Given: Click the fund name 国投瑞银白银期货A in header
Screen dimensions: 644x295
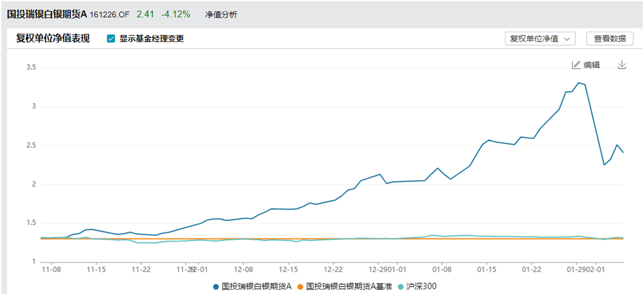Looking at the screenshot, I should (46, 14).
